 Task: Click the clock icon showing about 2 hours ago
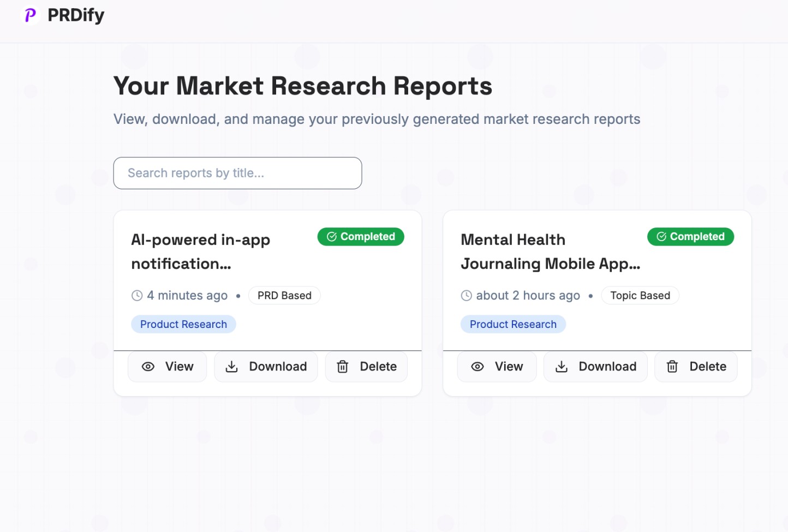tap(466, 295)
